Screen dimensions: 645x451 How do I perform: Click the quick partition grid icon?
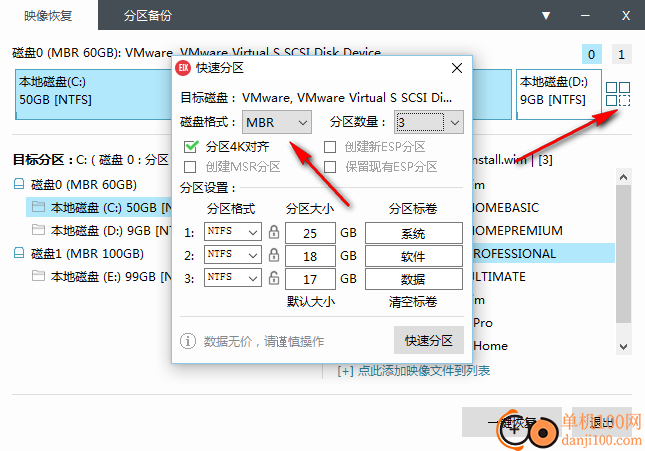pos(618,94)
